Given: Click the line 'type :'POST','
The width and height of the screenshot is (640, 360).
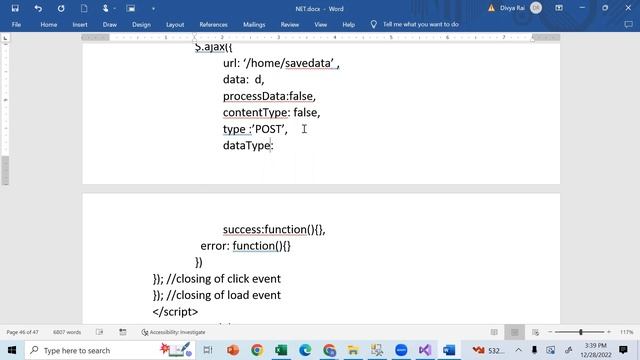Looking at the screenshot, I should [255, 129].
